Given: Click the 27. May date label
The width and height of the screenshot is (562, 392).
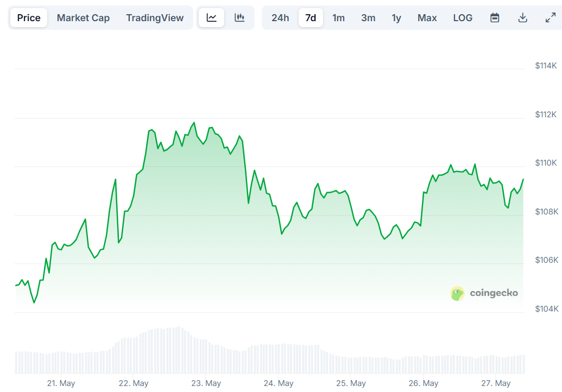Looking at the screenshot, I should pyautogui.click(x=496, y=383).
